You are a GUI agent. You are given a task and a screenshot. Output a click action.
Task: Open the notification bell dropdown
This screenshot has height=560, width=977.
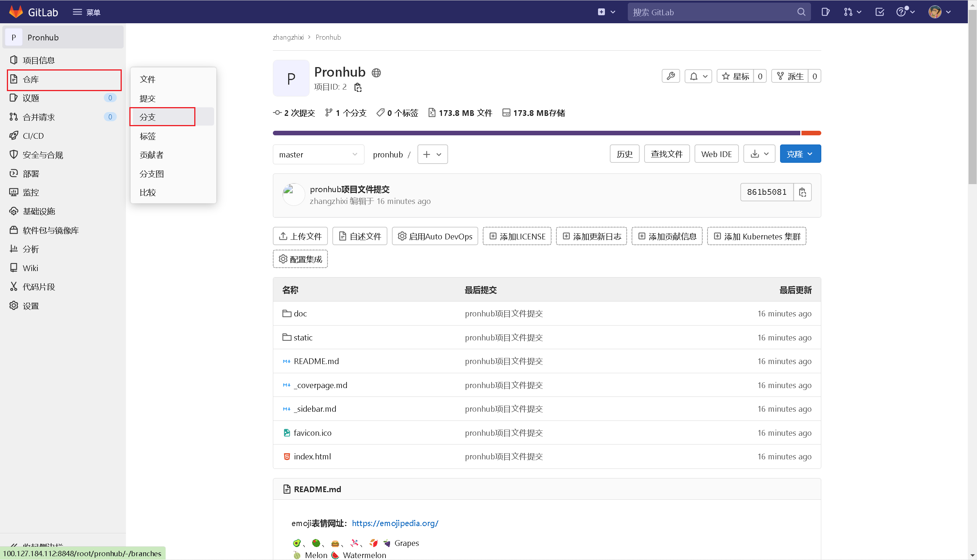[x=698, y=76]
